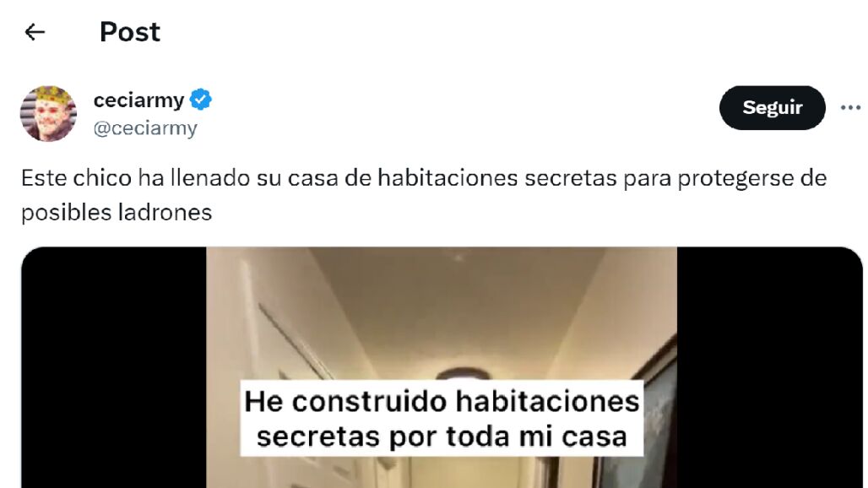The height and width of the screenshot is (488, 868).
Task: Play the embedded hallway video
Action: [442, 367]
